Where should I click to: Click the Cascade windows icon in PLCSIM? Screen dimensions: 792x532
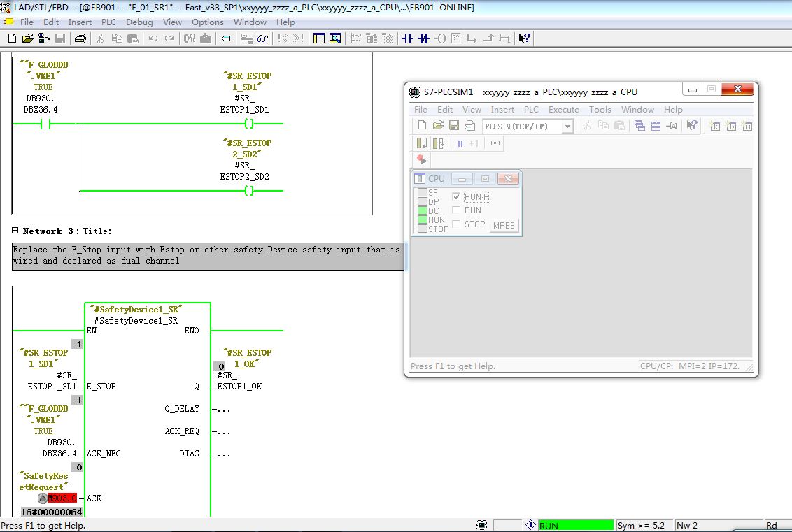(639, 126)
